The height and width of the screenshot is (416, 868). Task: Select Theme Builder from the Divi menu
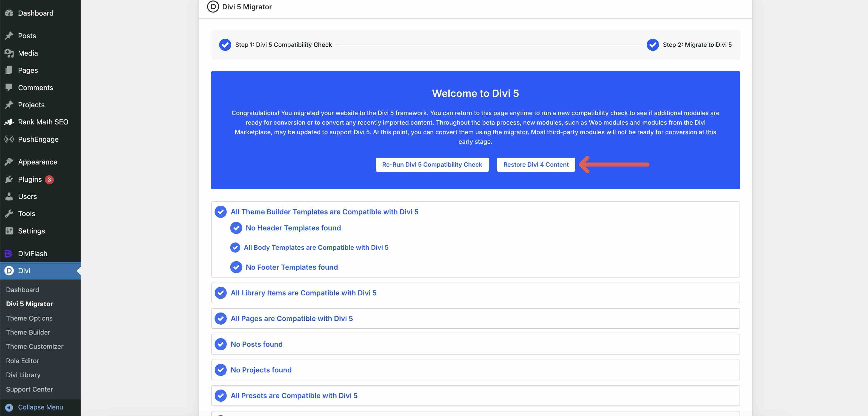(28, 332)
